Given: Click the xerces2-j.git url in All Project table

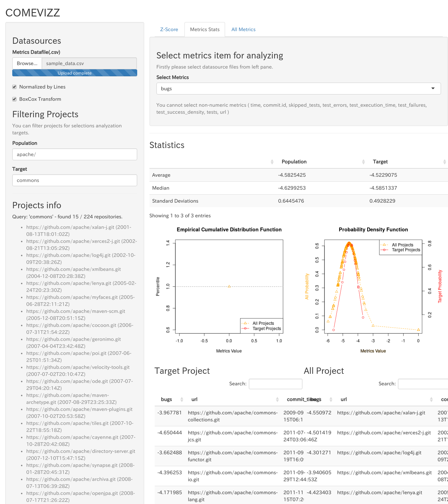Looking at the screenshot, I should [x=384, y=433].
